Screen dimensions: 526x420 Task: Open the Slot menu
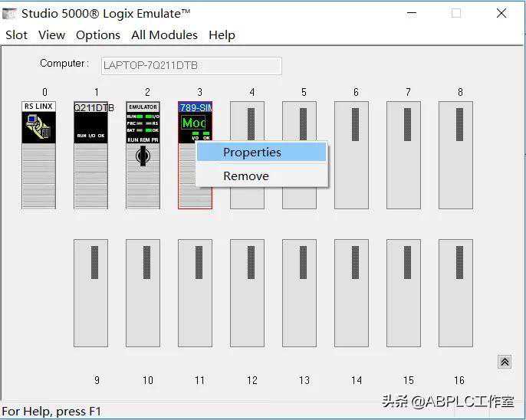point(17,35)
